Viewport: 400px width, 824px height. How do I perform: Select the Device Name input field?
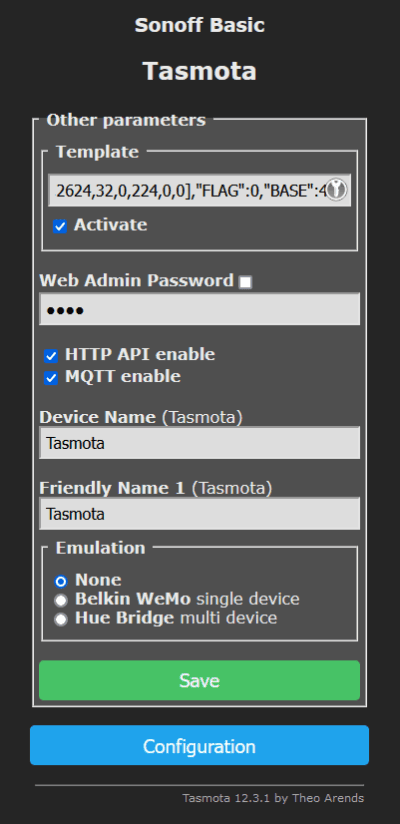[x=199, y=442]
